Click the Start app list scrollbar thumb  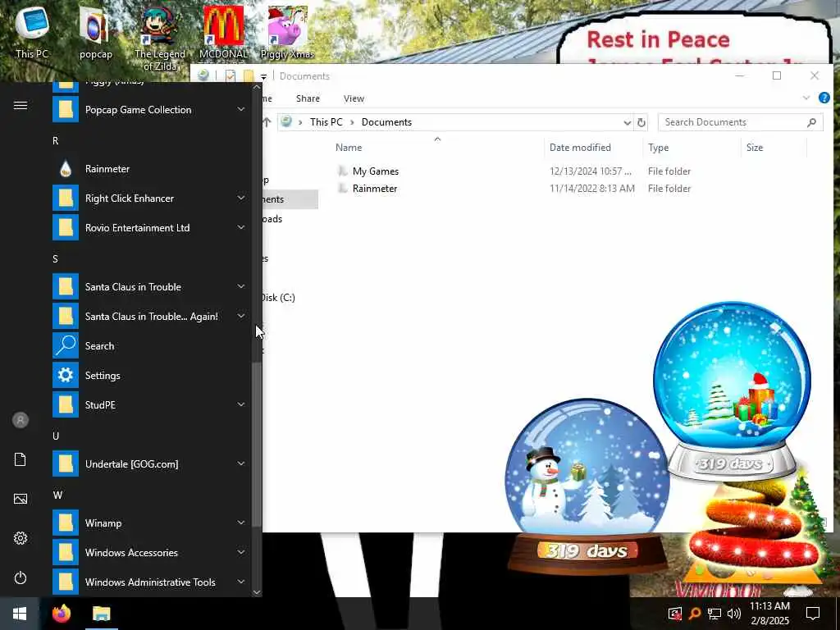click(257, 444)
